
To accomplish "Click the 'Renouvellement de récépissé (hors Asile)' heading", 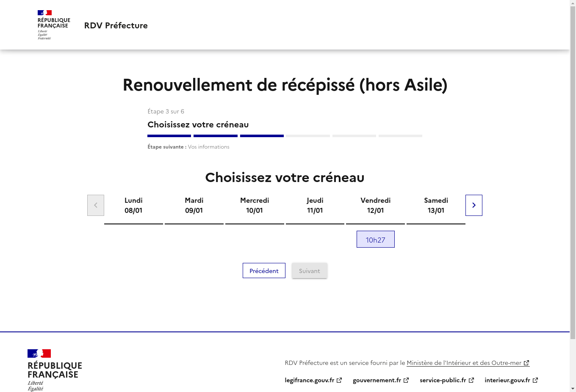I will [285, 85].
